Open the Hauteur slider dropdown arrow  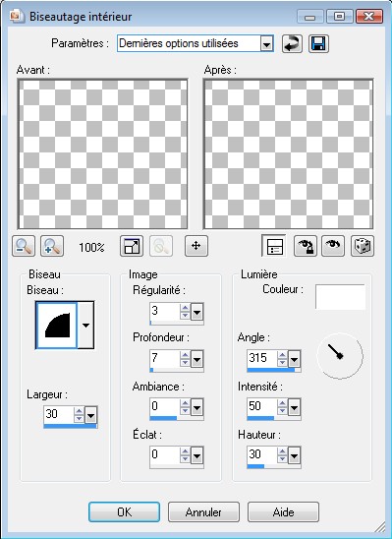(294, 456)
